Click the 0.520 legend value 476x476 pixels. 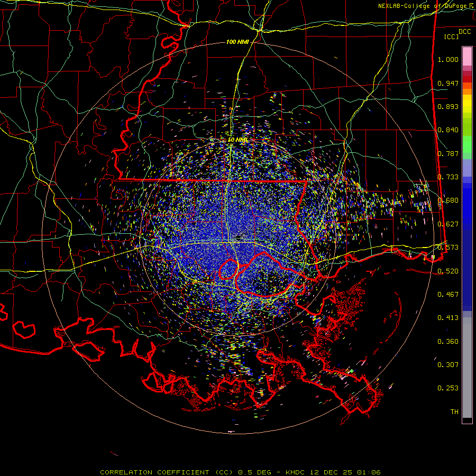[448, 271]
